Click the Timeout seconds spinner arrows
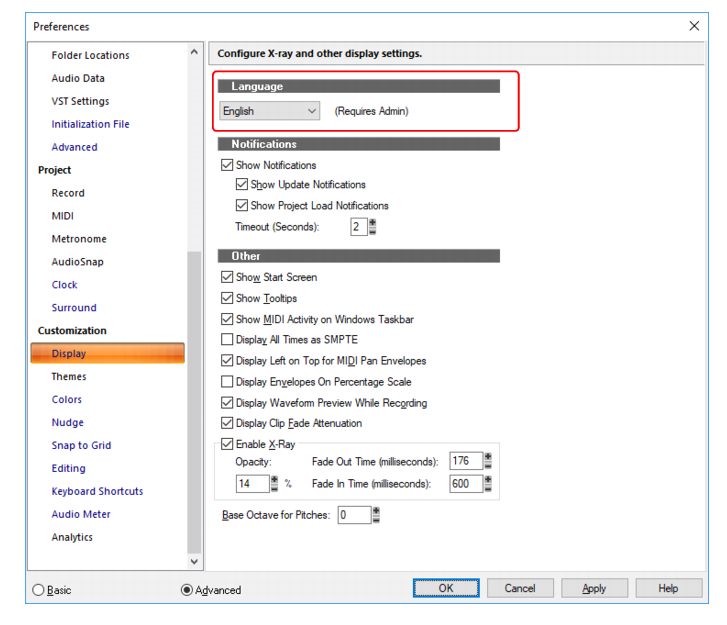This screenshot has width=727, height=625. (x=372, y=227)
